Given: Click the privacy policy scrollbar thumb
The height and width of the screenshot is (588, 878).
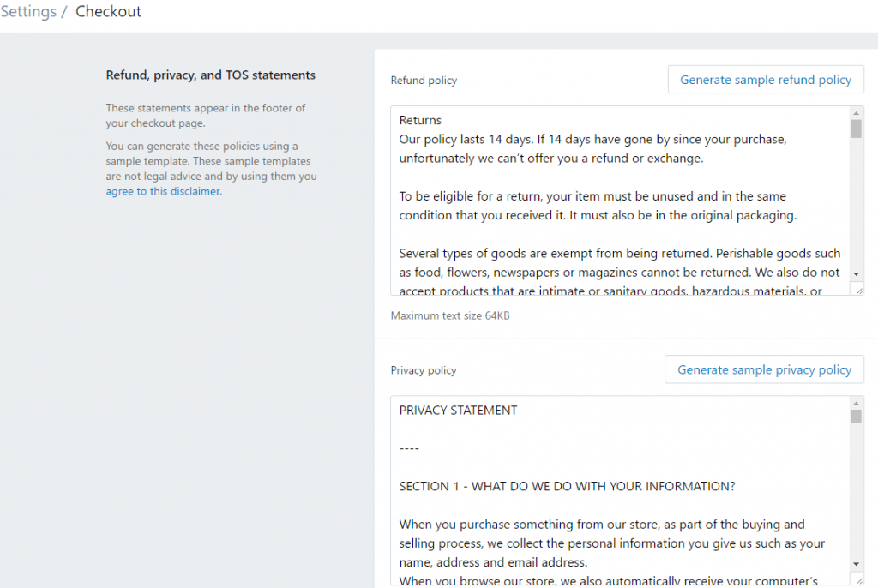Looking at the screenshot, I should point(856,417).
